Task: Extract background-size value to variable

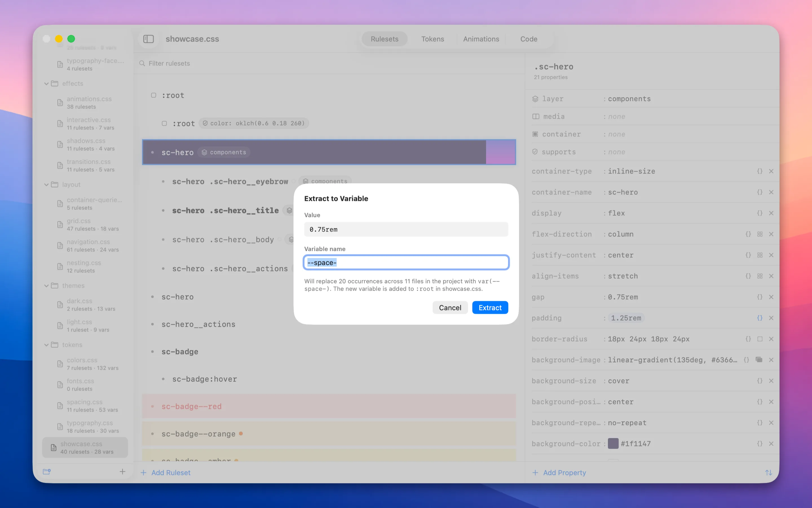Action: click(x=760, y=381)
